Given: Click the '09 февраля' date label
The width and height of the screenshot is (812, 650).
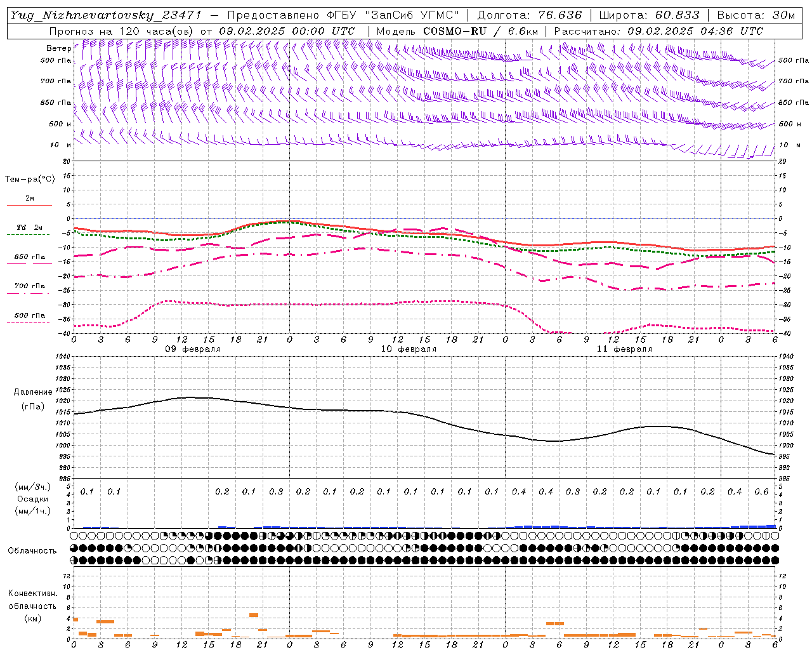Looking at the screenshot, I should (193, 349).
